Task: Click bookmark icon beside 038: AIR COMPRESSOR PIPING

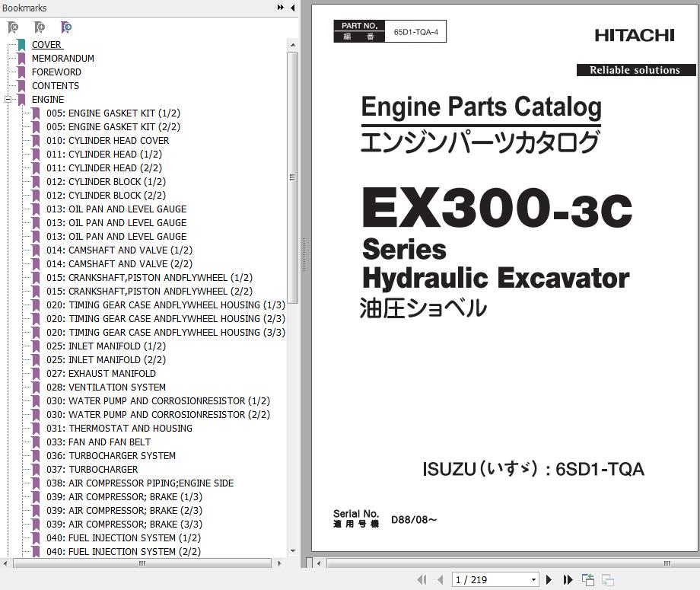Action: coord(36,483)
